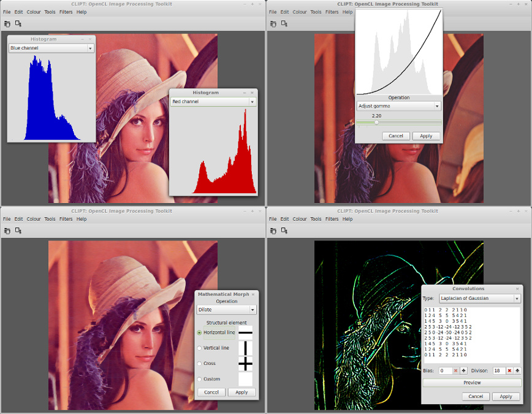Click the folder toolbar icon in the Convolutions window
This screenshot has width=532, height=414.
pos(273,231)
